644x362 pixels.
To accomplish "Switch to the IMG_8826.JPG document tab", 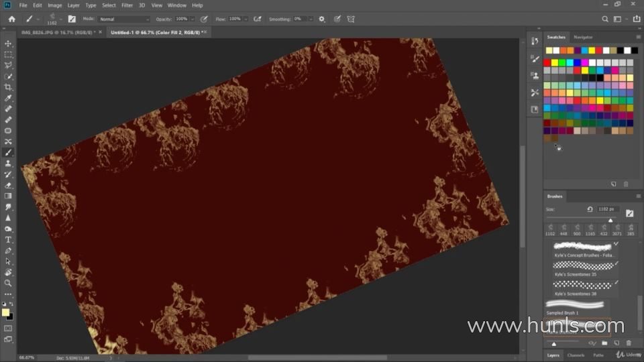I will coord(58,32).
